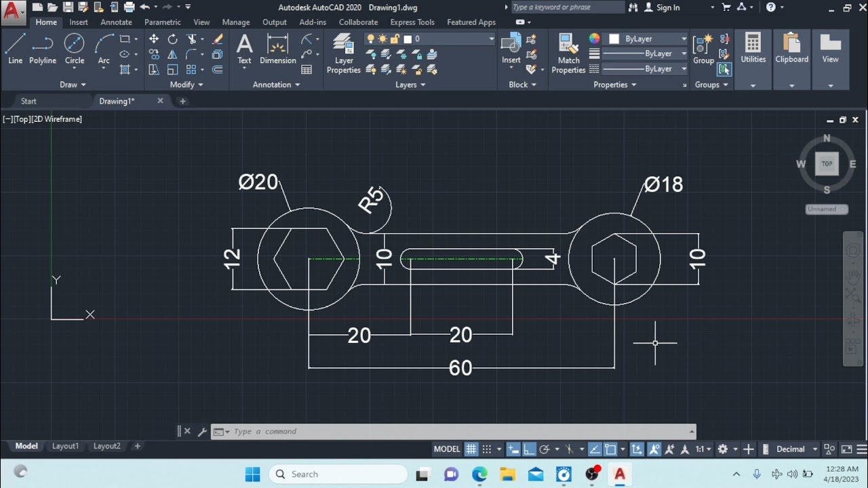The image size is (868, 488).
Task: Activate the Move tool in Modify panel
Action: [154, 39]
